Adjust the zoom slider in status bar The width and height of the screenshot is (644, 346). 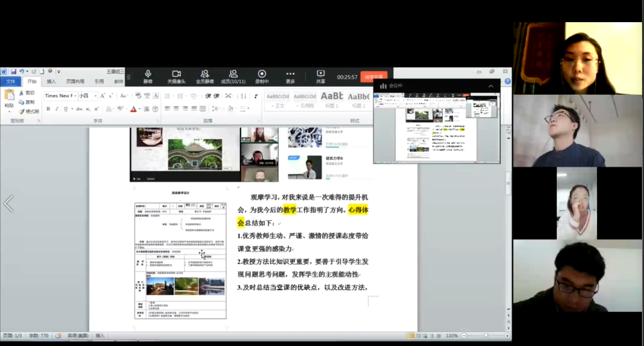486,335
